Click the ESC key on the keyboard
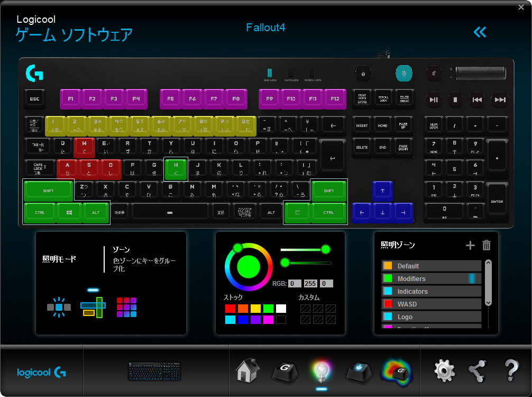 pos(34,99)
